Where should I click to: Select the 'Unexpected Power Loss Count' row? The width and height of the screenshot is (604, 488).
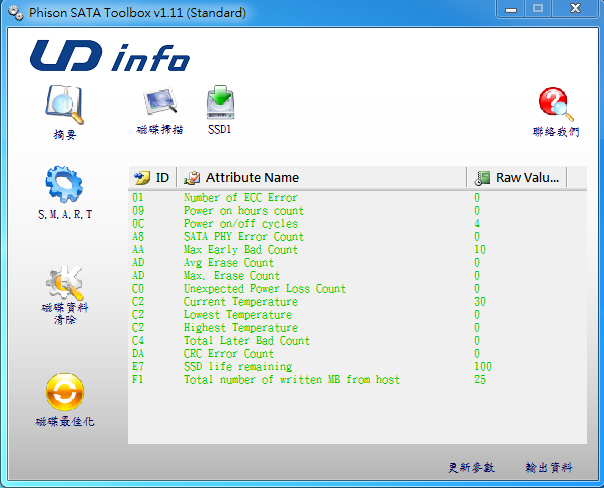click(357, 288)
